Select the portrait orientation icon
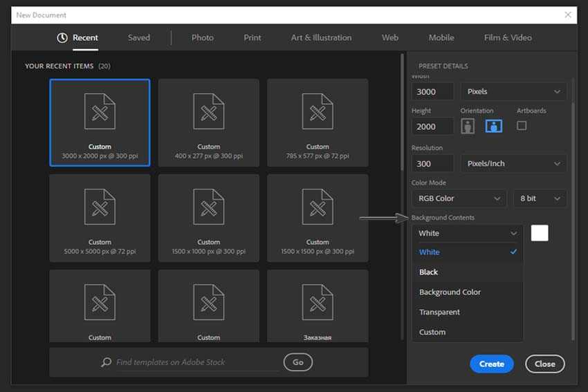Screen dimensions: 588x392 click(x=468, y=126)
